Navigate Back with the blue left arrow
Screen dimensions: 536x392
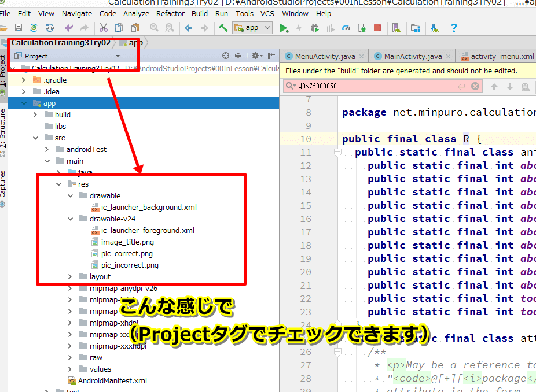point(188,28)
